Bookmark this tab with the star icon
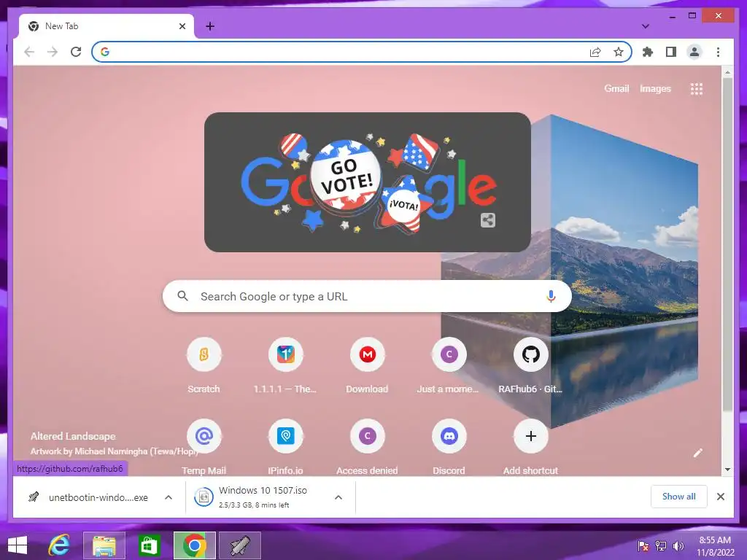747x560 pixels. pyautogui.click(x=619, y=52)
